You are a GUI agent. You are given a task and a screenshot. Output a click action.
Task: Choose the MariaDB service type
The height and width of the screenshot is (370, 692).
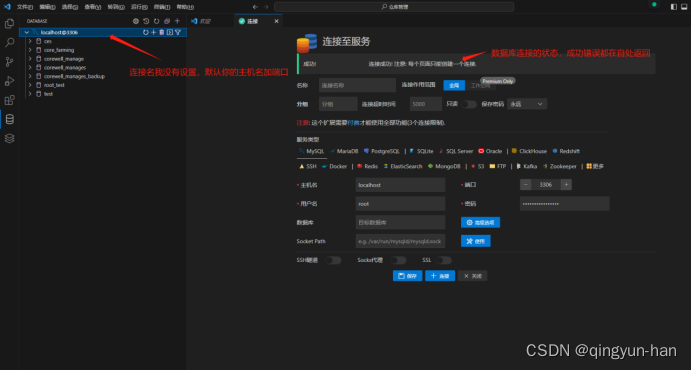(344, 151)
